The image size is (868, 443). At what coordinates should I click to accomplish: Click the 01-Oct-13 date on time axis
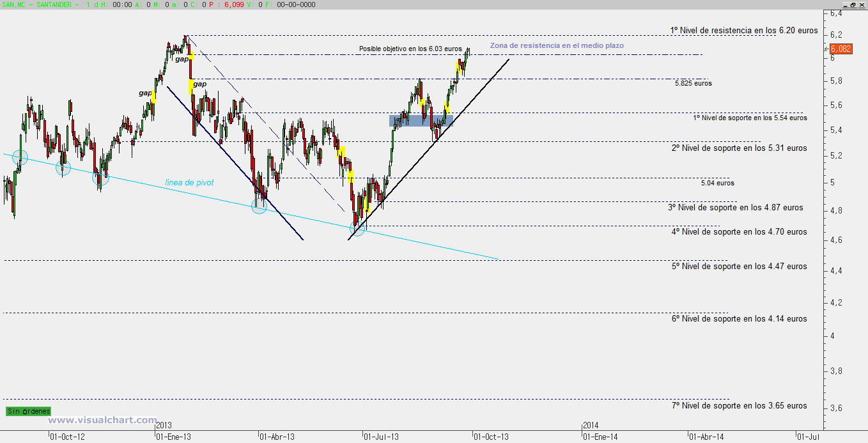492,437
